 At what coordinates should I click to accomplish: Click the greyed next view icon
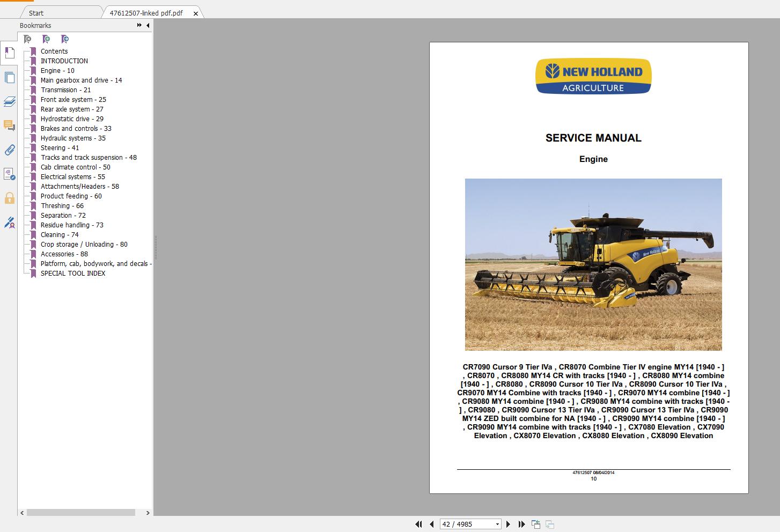point(549,524)
